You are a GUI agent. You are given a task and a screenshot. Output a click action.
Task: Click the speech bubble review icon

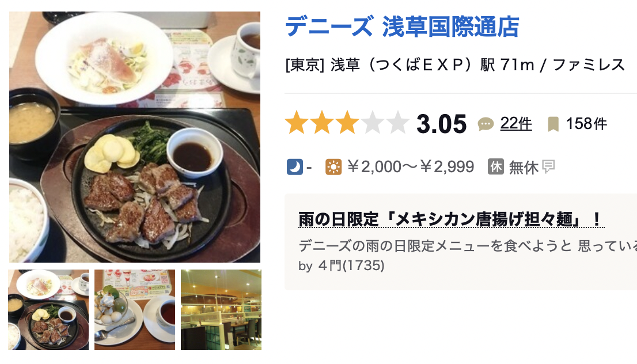pyautogui.click(x=485, y=124)
